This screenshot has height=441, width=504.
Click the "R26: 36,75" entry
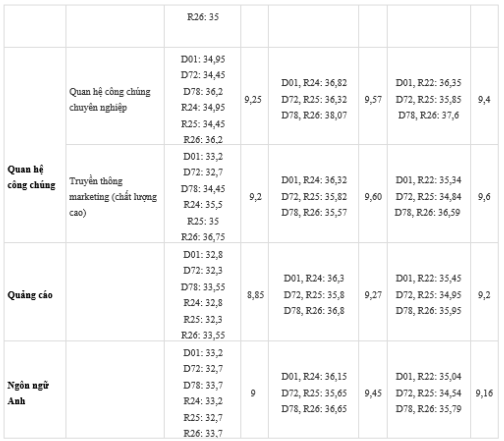[x=203, y=237]
